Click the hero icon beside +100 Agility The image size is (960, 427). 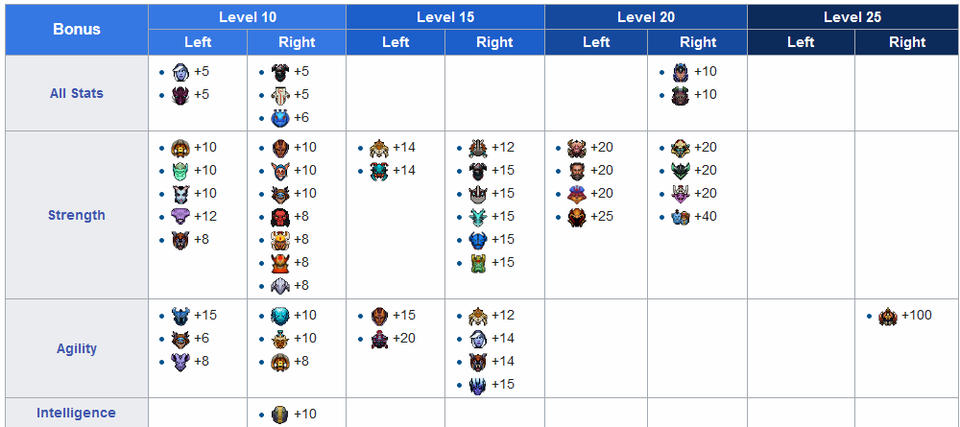(x=887, y=316)
